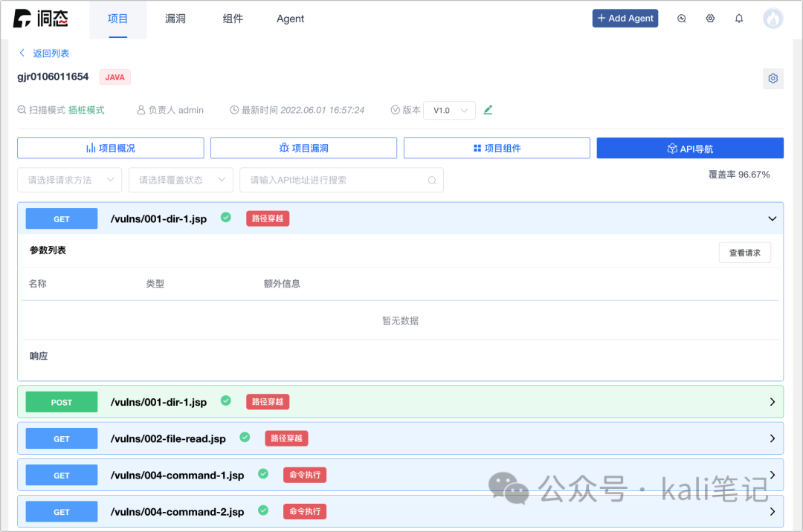
Task: Click the 额外信息 column header
Action: click(x=282, y=283)
